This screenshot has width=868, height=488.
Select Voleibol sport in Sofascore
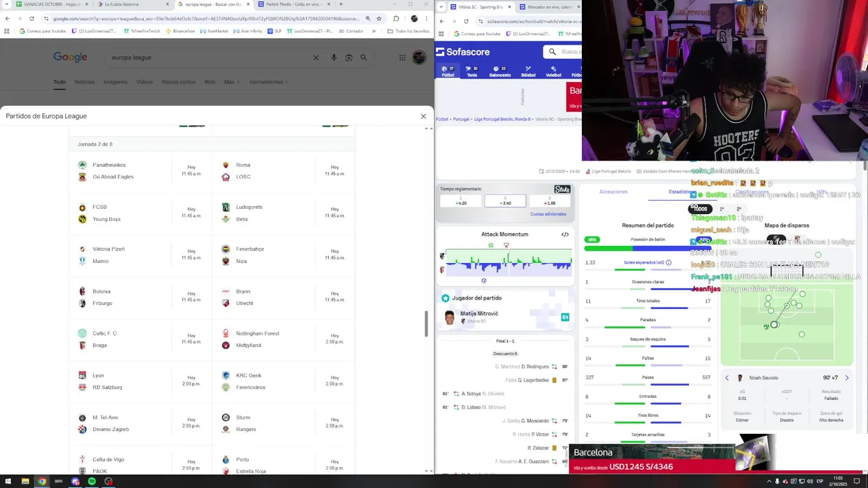point(553,71)
